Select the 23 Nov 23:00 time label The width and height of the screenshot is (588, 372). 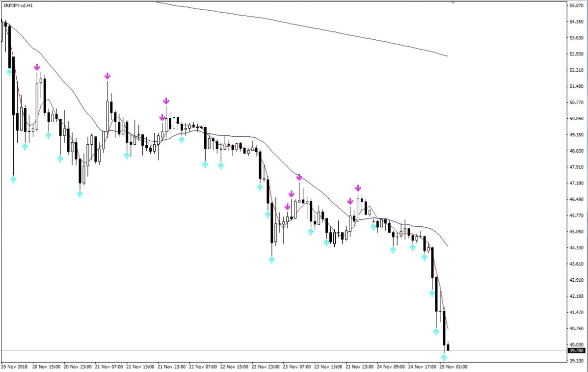(x=360, y=367)
